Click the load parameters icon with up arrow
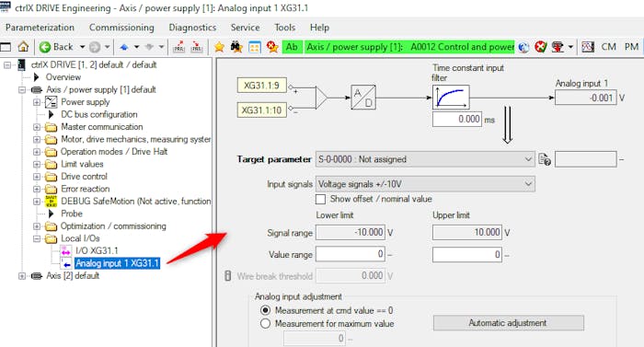 click(178, 47)
